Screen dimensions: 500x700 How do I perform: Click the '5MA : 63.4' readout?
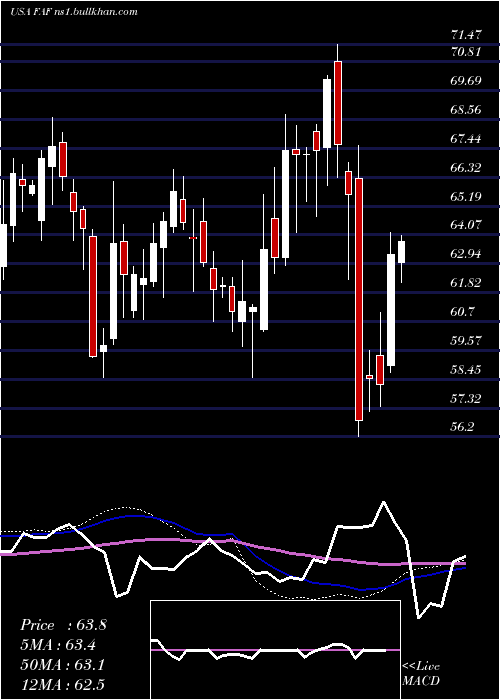pyautogui.click(x=58, y=645)
